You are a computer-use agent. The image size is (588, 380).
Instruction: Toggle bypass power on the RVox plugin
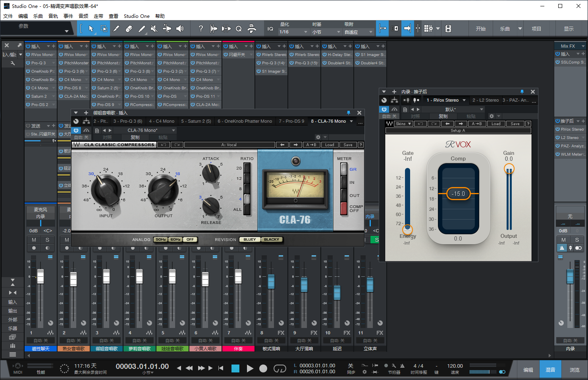[x=384, y=109]
